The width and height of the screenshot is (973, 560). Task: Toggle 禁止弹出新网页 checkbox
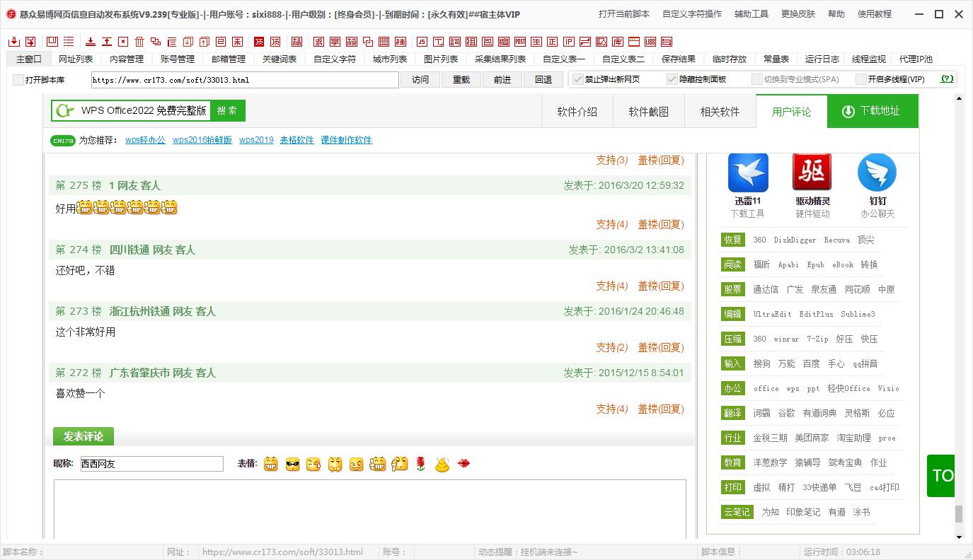point(578,79)
